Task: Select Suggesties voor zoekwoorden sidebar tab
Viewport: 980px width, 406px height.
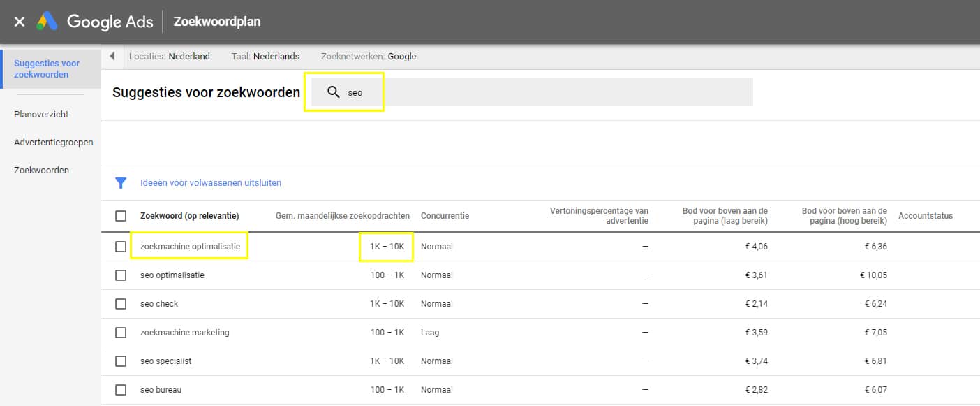Action: pyautogui.click(x=47, y=68)
